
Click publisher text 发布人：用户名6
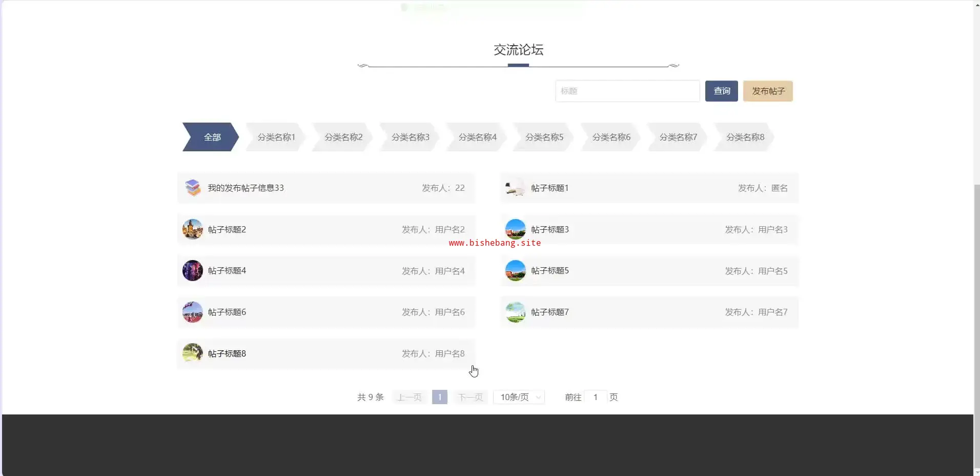pos(433,312)
